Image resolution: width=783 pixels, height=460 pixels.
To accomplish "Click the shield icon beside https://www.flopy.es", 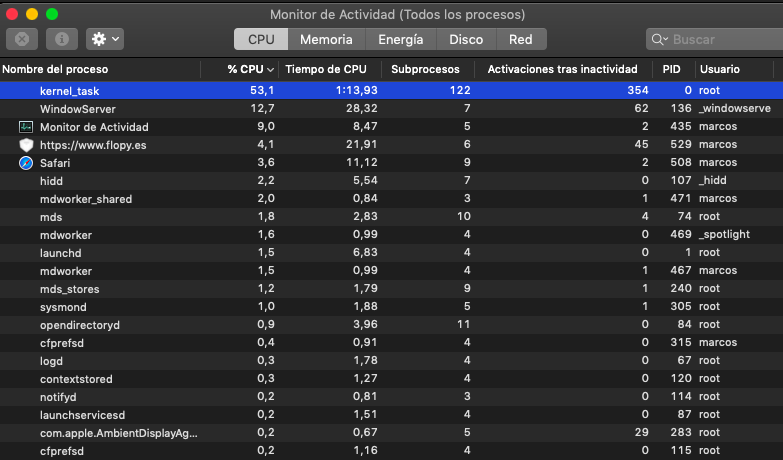I will coord(26,145).
